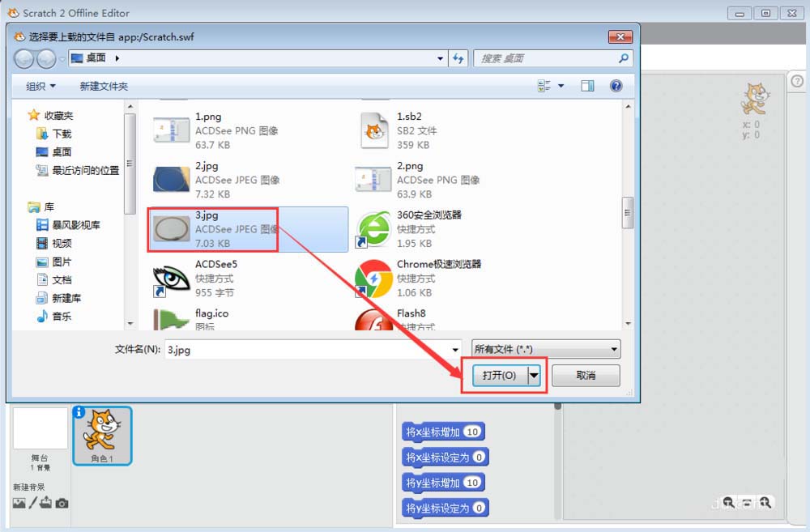Select 1.png file thumbnail
This screenshot has width=810, height=532.
click(x=171, y=130)
